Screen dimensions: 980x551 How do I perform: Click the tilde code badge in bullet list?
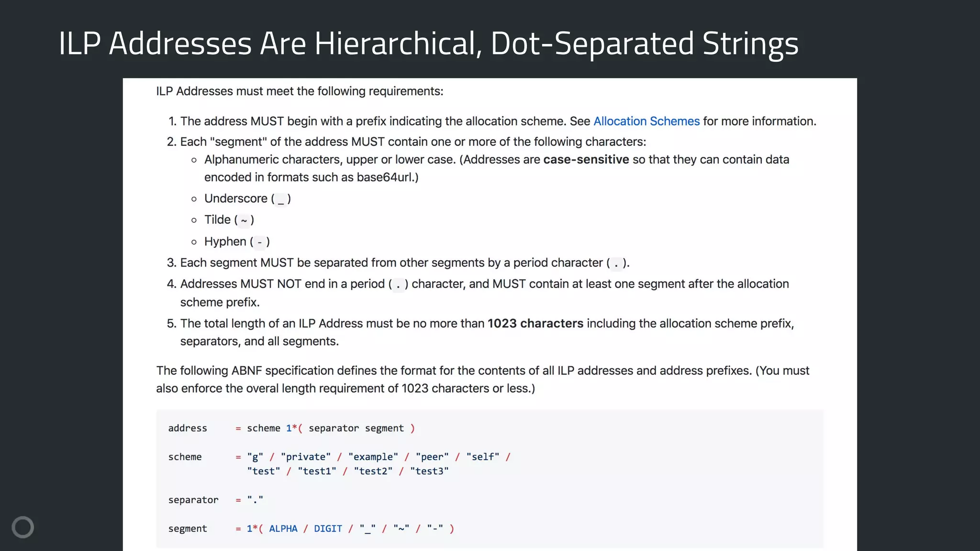(x=244, y=220)
